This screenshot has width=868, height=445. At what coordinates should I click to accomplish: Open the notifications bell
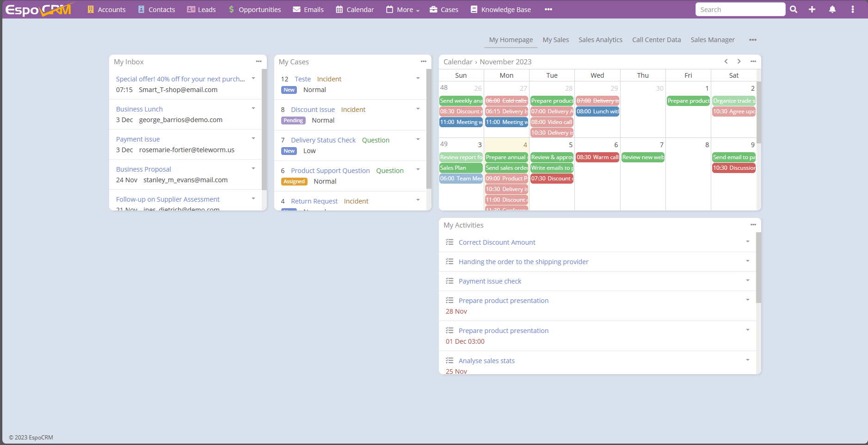pyautogui.click(x=832, y=9)
